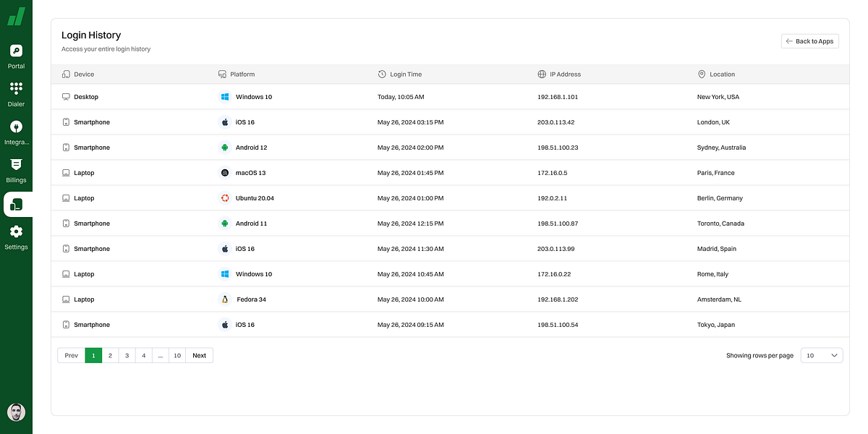Image resolution: width=868 pixels, height=434 pixels.
Task: Click the Berlin, Germany location
Action: pos(720,198)
